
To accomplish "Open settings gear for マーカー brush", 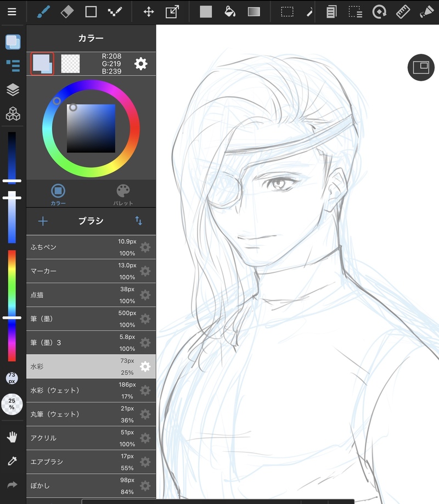I will pos(145,271).
